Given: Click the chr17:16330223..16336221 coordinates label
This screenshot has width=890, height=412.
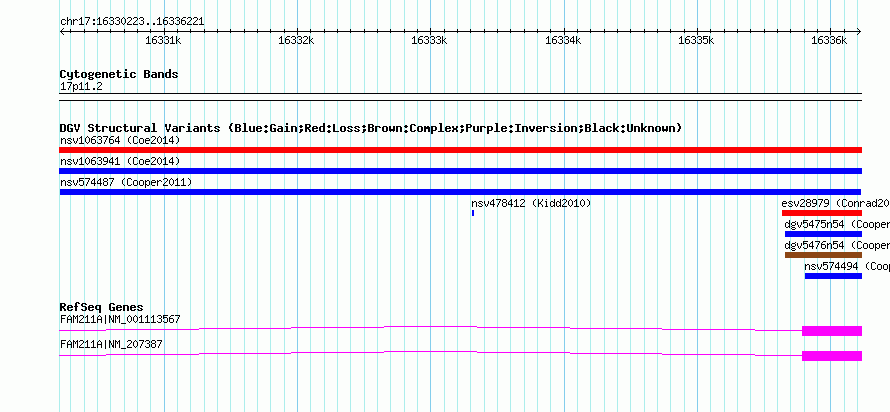Looking at the screenshot, I should point(132,22).
